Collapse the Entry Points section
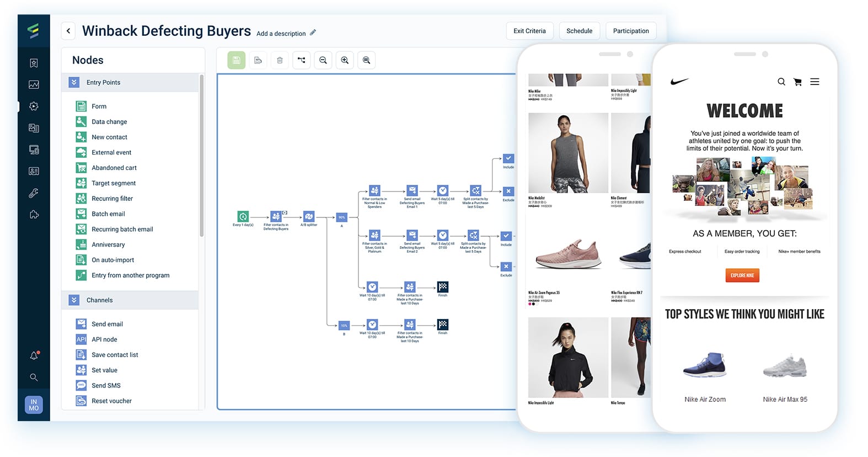The image size is (868, 457). [74, 82]
